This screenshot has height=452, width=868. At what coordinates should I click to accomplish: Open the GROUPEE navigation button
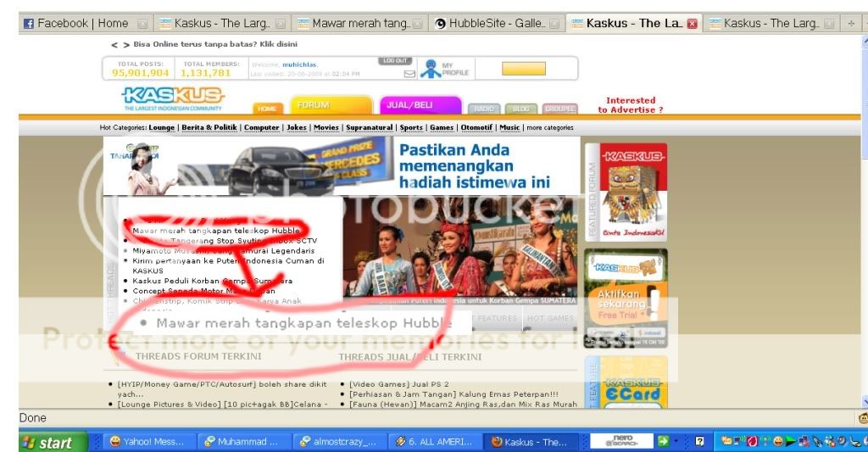559,109
